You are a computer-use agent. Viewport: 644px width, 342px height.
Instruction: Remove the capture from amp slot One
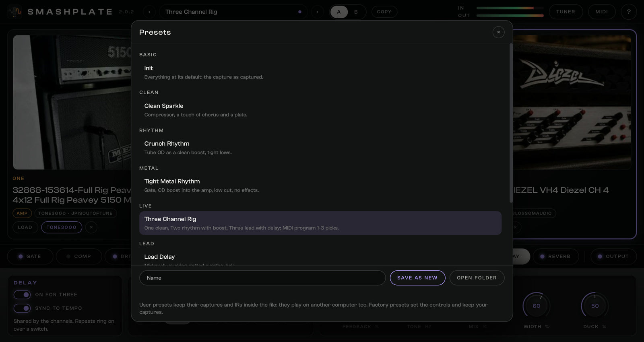coord(91,227)
